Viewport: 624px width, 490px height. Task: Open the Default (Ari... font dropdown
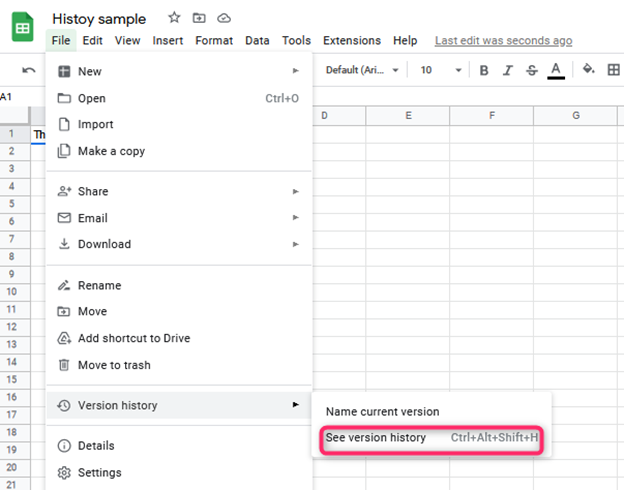362,70
